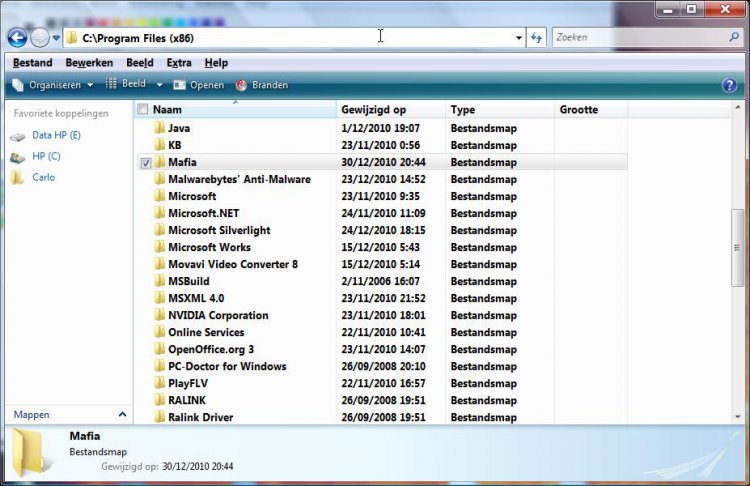Go back with the blue Back arrow
750x486 pixels.
point(17,38)
